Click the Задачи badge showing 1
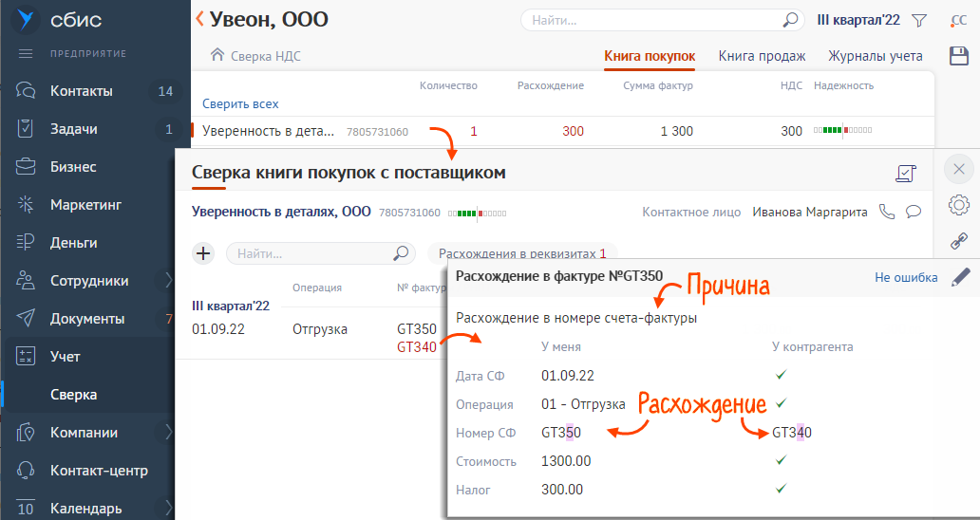Viewport: 980px width, 520px height. coord(169,129)
